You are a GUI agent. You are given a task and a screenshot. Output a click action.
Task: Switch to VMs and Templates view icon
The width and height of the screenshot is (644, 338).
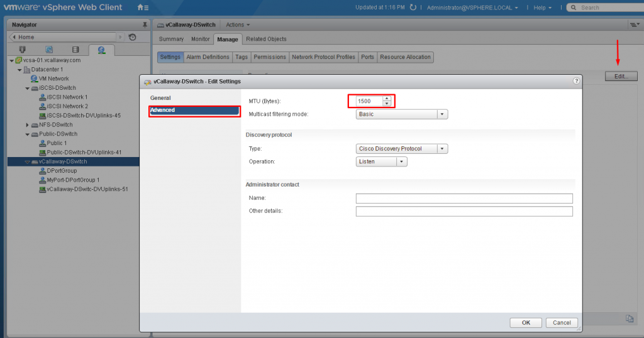point(49,50)
